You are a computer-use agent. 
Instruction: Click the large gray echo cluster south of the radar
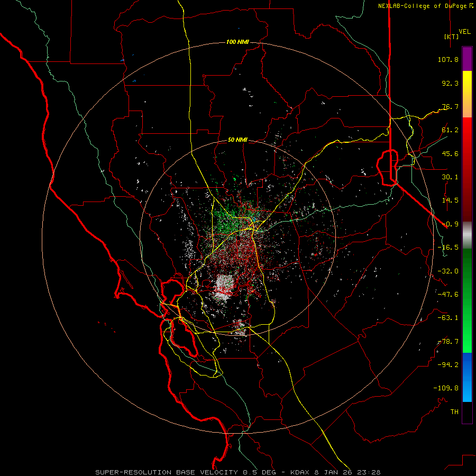pos(224,287)
